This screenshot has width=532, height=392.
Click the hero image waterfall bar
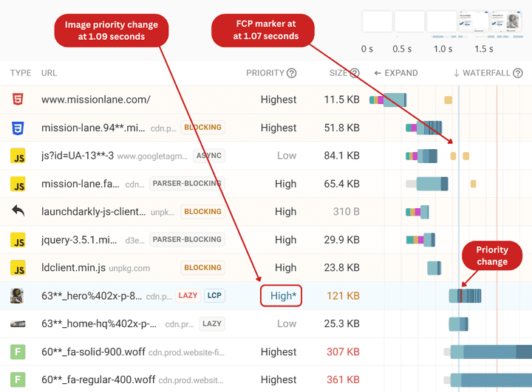(465, 295)
